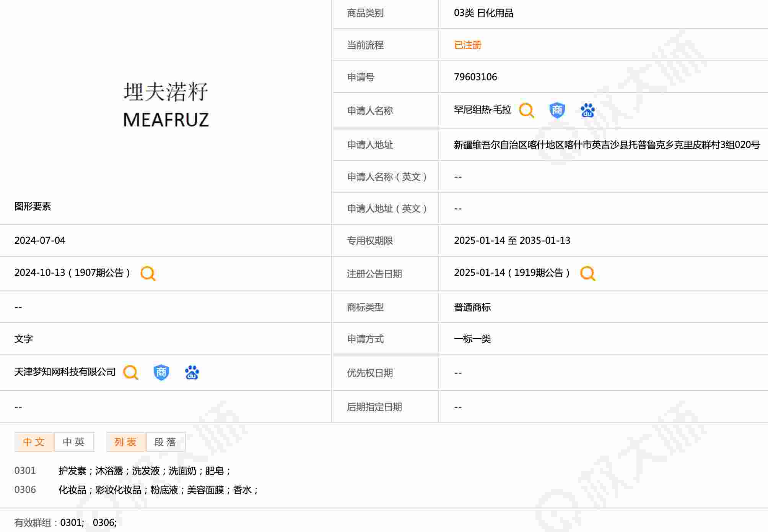Click group code 0301 in goods list
The height and width of the screenshot is (532, 768).
(x=25, y=470)
